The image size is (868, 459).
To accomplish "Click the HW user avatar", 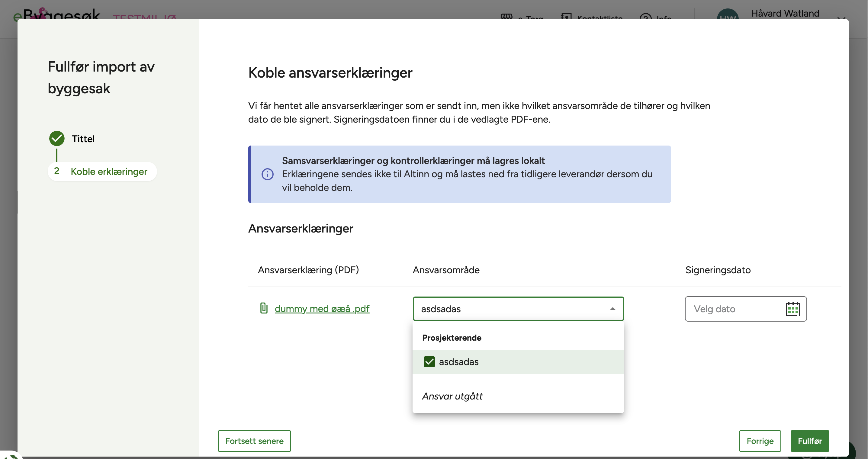I will click(728, 16).
